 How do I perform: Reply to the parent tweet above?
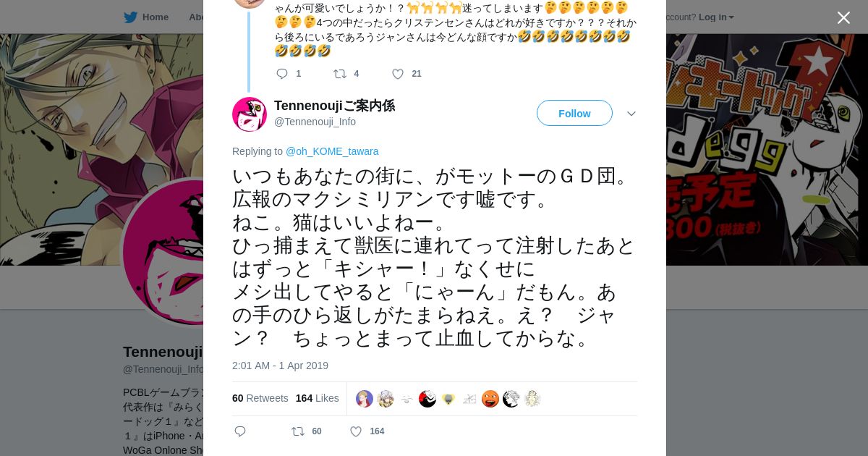(282, 74)
